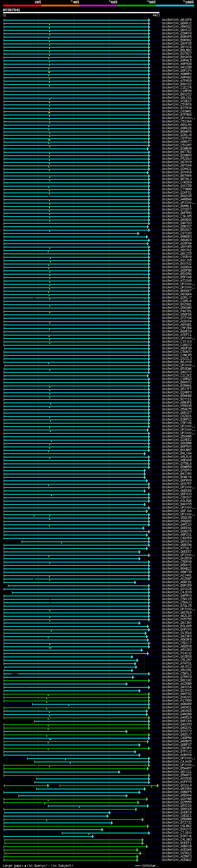The image size is (197, 868).
Task: Choose the UniRef100_Q6XI11 label
Action: point(177,772)
